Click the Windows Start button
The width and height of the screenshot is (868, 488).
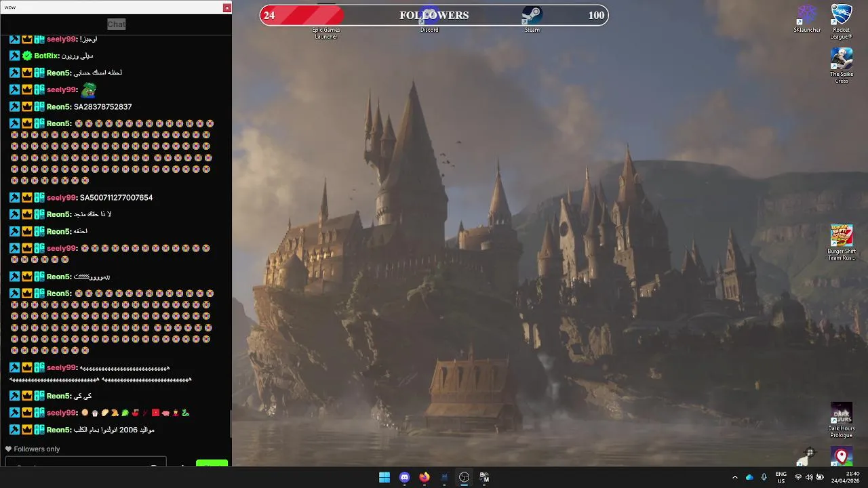tap(384, 477)
